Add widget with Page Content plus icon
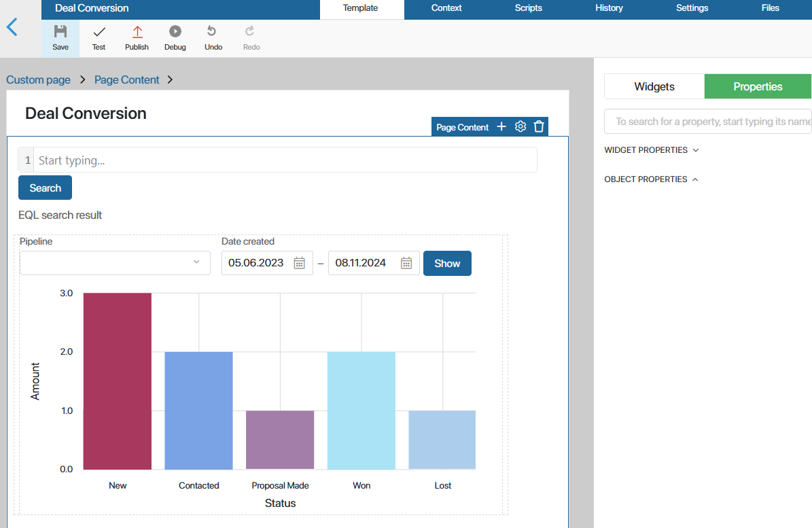Screen dimensions: 812x528 point(501,126)
